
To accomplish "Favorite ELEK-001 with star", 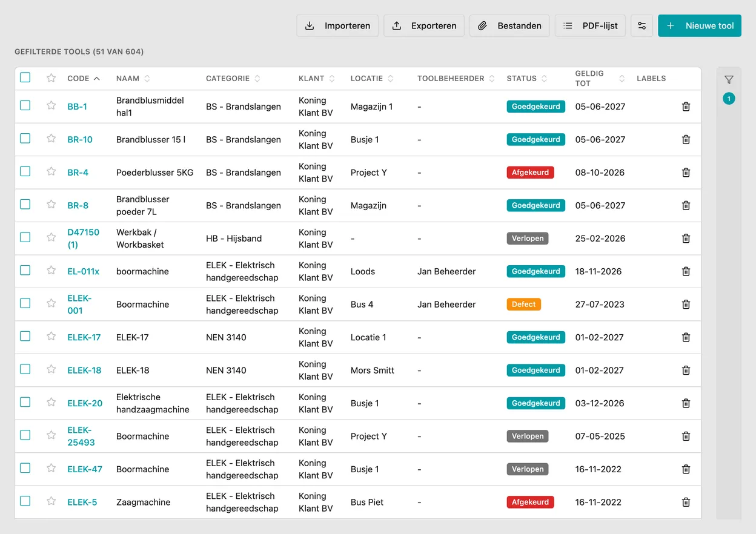I will tap(51, 303).
